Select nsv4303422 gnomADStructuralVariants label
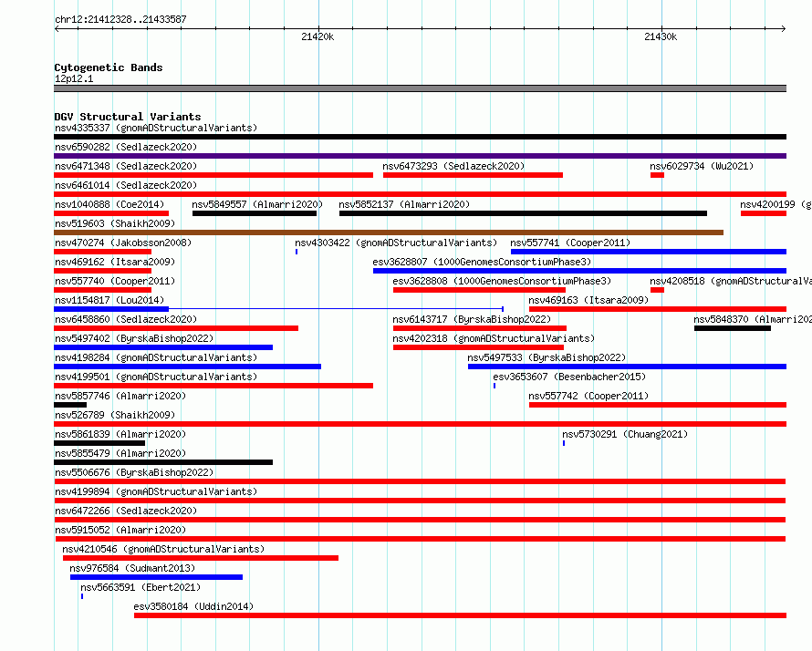Screen dimensions: 812x651 click(396, 243)
